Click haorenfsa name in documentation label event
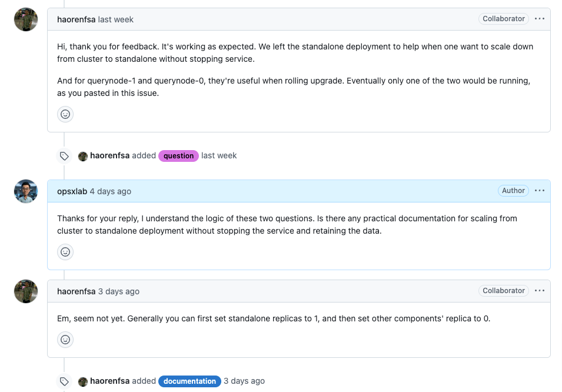The width and height of the screenshot is (562, 392). coord(109,381)
